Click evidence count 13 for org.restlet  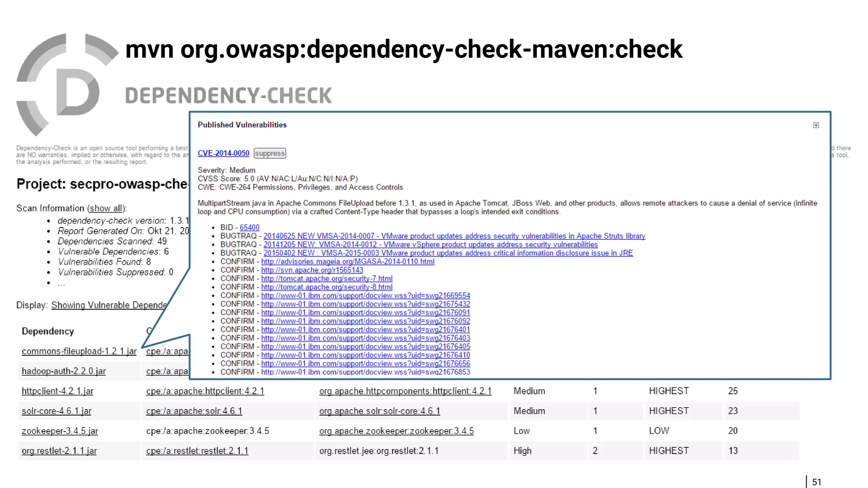(x=733, y=451)
